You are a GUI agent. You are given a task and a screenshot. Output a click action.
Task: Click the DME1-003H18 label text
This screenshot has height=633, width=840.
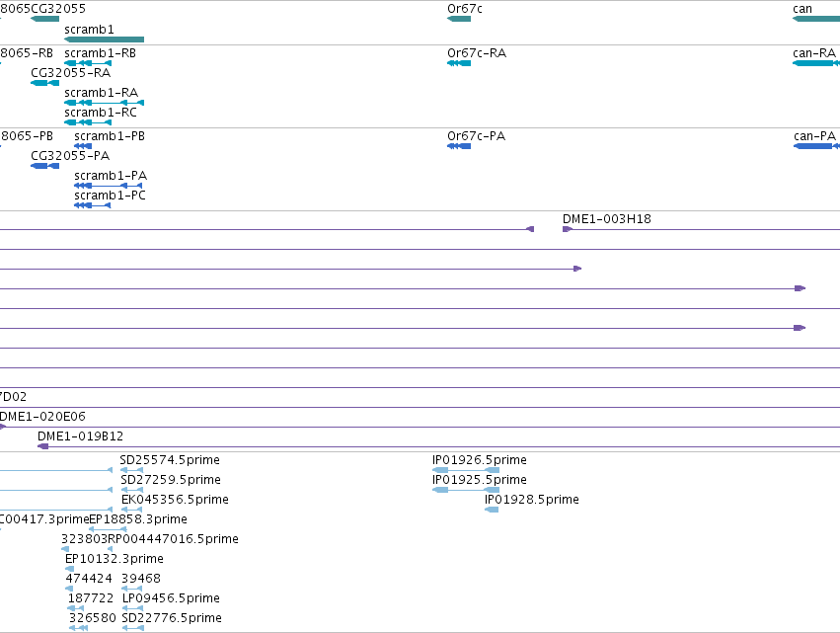pyautogui.click(x=606, y=219)
